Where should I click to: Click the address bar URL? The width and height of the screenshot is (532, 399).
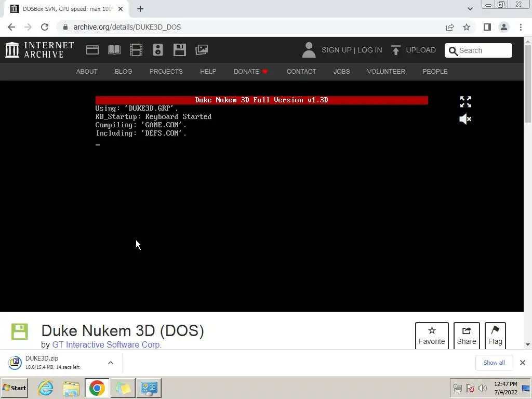[127, 27]
